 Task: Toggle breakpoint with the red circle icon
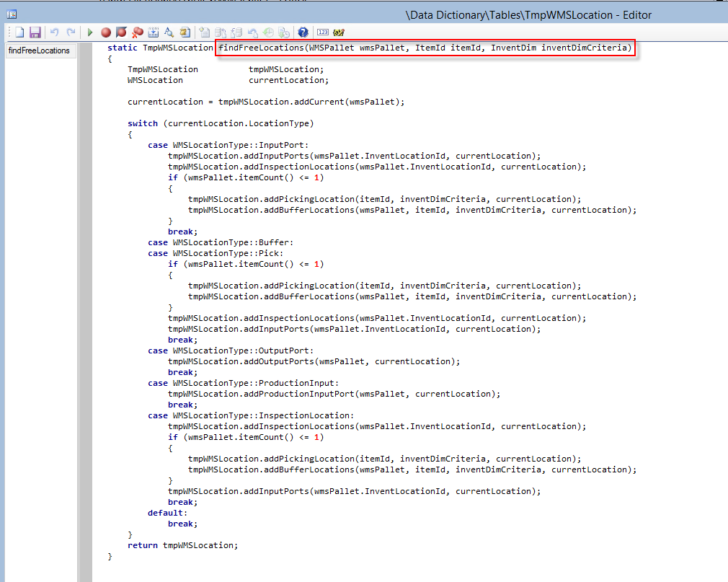pyautogui.click(x=106, y=32)
